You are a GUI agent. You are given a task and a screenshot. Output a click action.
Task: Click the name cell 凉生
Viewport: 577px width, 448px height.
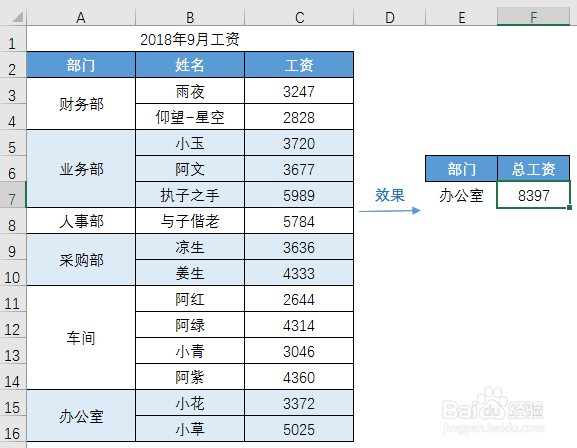pyautogui.click(x=190, y=247)
